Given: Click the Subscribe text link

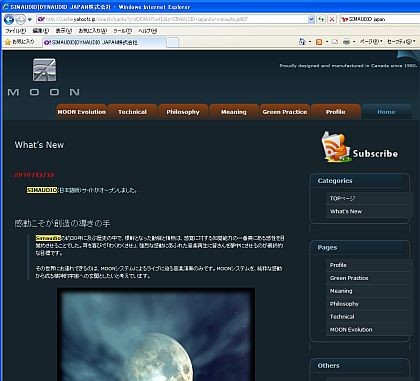Looking at the screenshot, I should pyautogui.click(x=375, y=154).
